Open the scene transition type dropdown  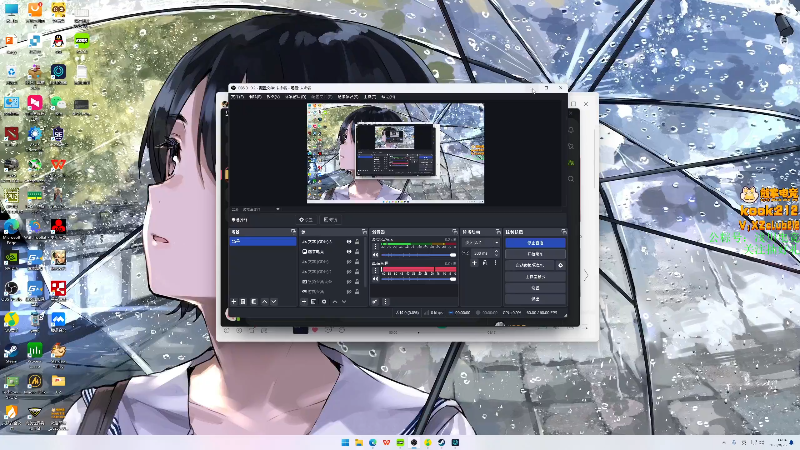482,242
